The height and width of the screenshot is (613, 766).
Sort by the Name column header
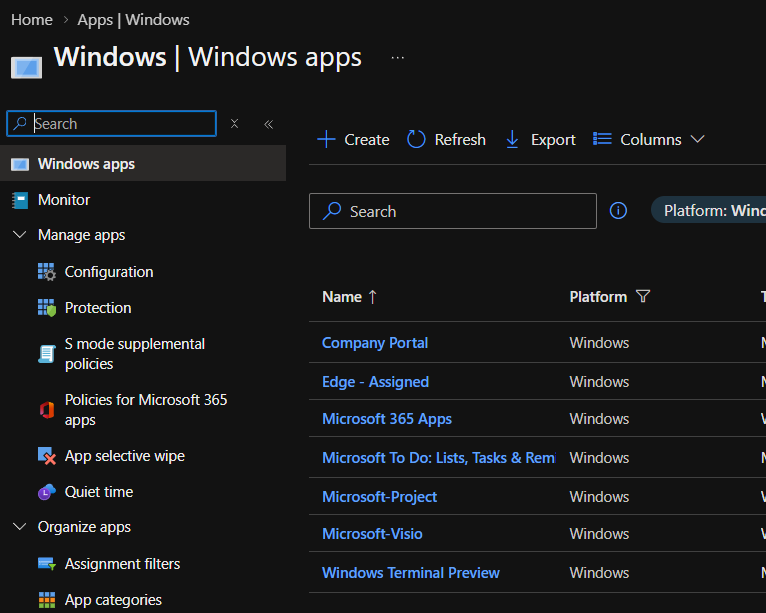(342, 296)
